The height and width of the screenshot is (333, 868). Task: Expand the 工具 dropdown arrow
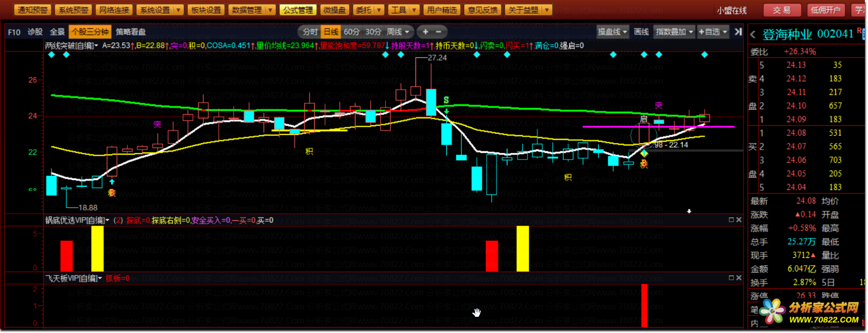pos(414,10)
